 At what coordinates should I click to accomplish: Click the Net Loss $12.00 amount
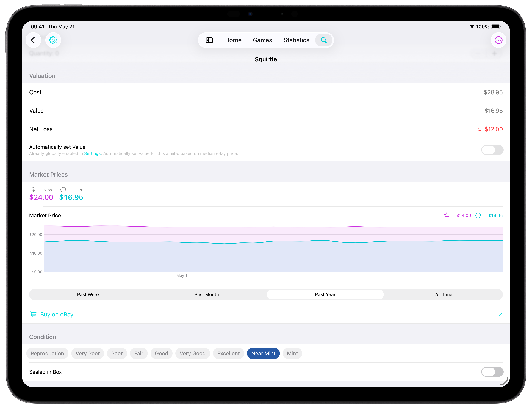coord(494,129)
